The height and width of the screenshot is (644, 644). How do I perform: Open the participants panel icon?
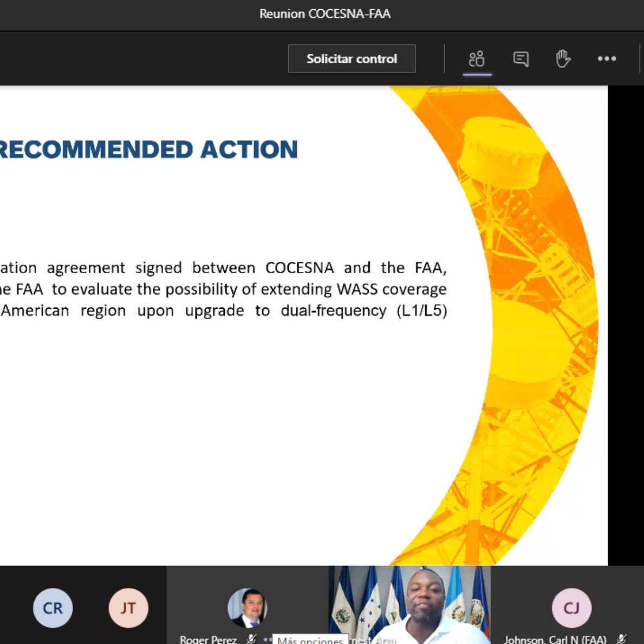[477, 58]
